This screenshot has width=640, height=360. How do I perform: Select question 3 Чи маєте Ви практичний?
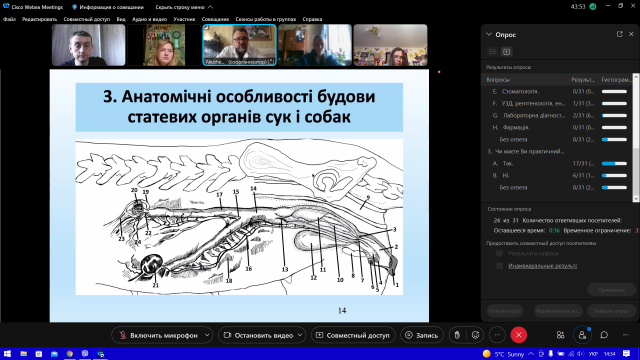[x=558, y=151]
